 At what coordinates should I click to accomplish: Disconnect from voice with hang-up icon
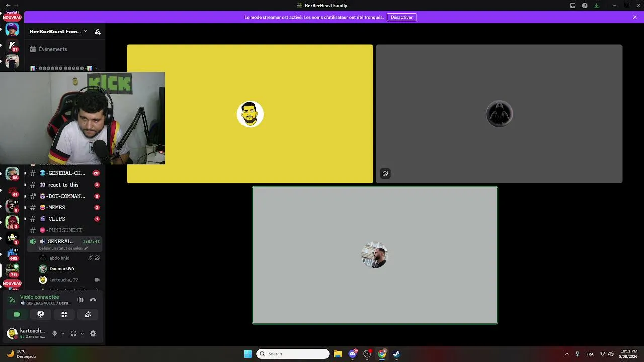coord(93,300)
